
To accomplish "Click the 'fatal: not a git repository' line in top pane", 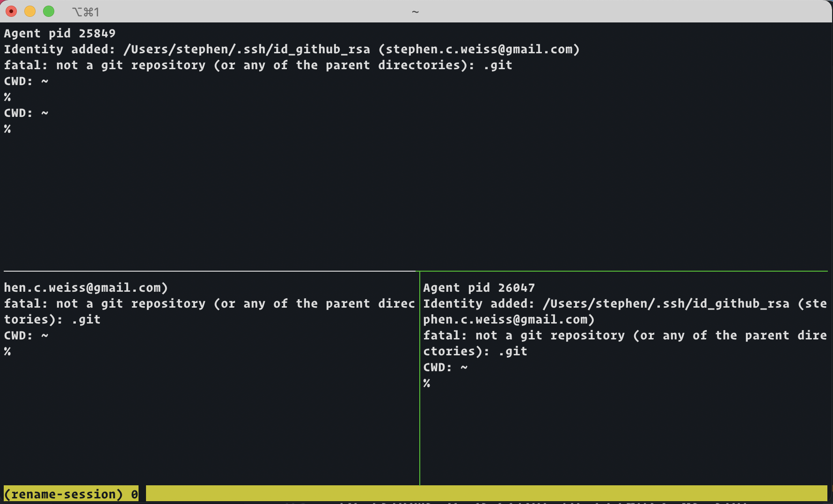I will [258, 65].
